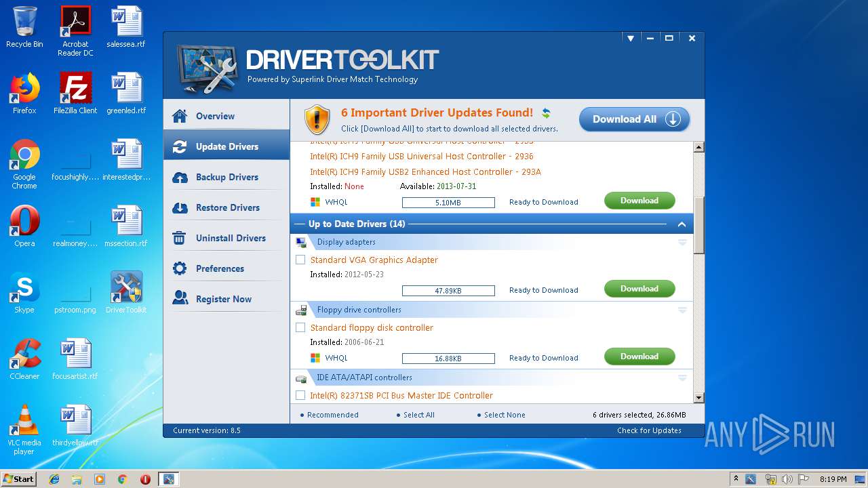The image size is (868, 488).
Task: Click WHQL Windows logo for Intel ICH9 driver
Action: point(315,202)
